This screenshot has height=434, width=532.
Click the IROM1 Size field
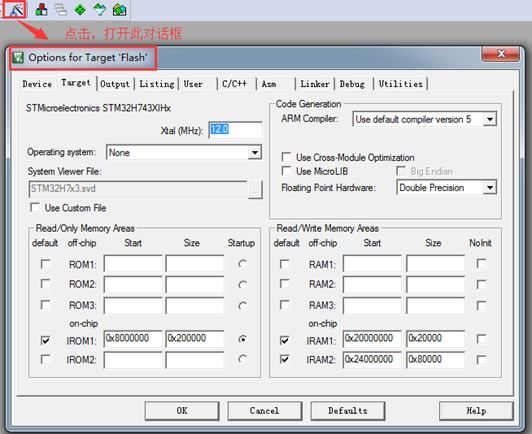pyautogui.click(x=195, y=339)
